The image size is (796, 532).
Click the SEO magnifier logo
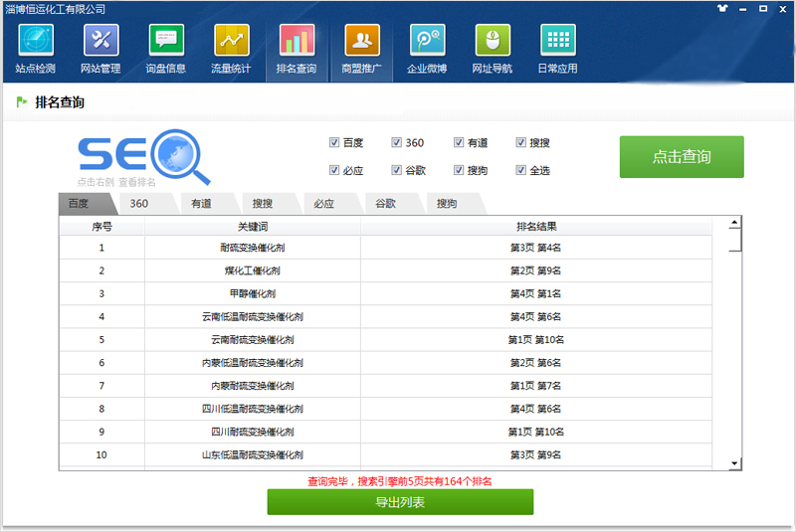pos(144,156)
